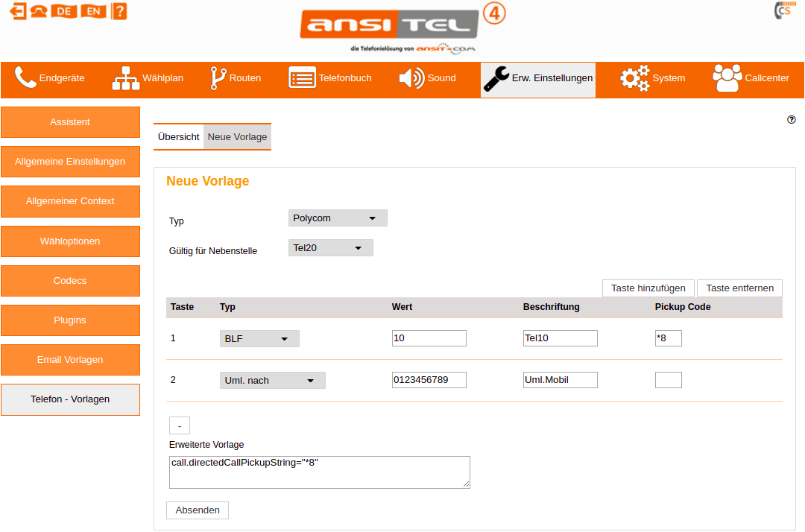Click the Taste hinzufügen button
This screenshot has height=532, width=805.
pos(648,288)
